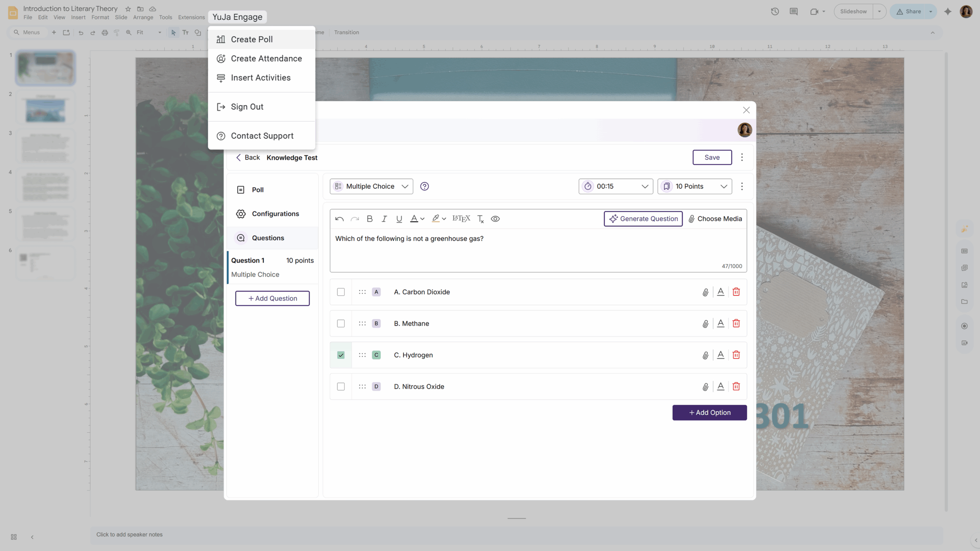Open kebab menu next to Save button
Screen dimensions: 980x551
742,157
